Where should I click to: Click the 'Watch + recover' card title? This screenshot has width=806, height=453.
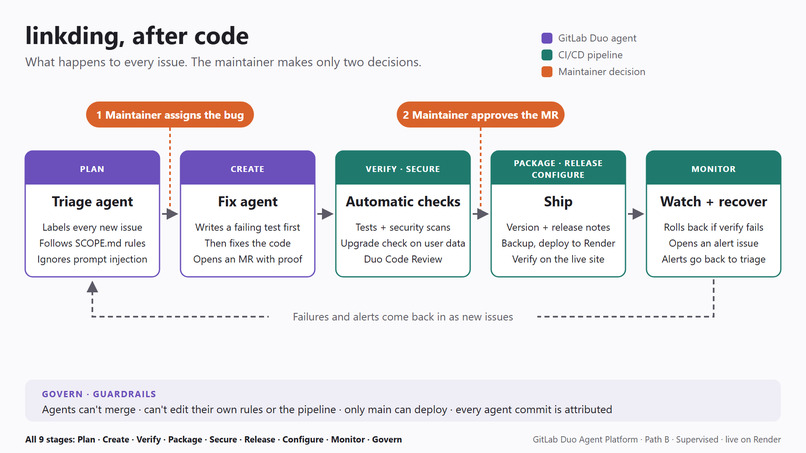click(713, 202)
